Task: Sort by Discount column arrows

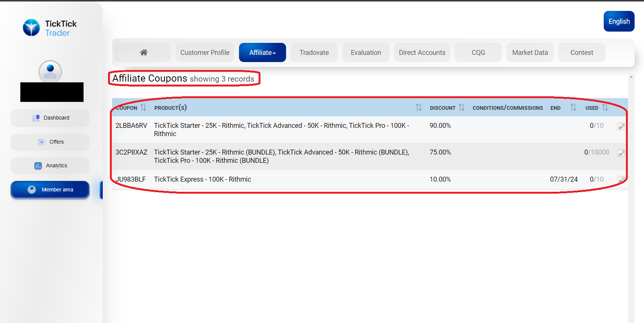Action: coord(461,108)
